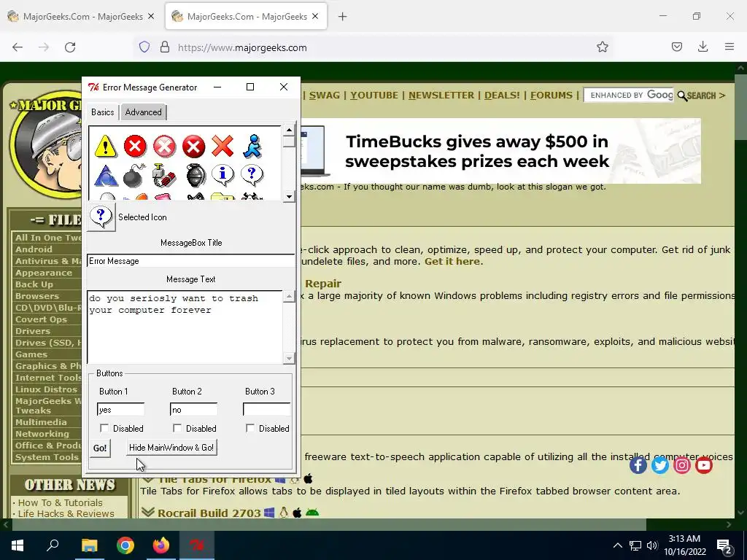Screen dimensions: 747x560
Task: Click the Go! button
Action: [x=100, y=448]
